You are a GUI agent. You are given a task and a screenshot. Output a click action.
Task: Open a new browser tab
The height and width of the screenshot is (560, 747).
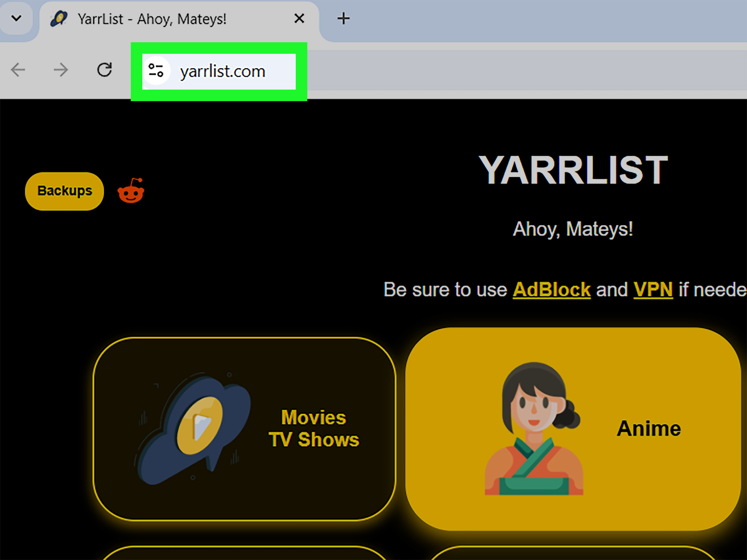point(343,18)
